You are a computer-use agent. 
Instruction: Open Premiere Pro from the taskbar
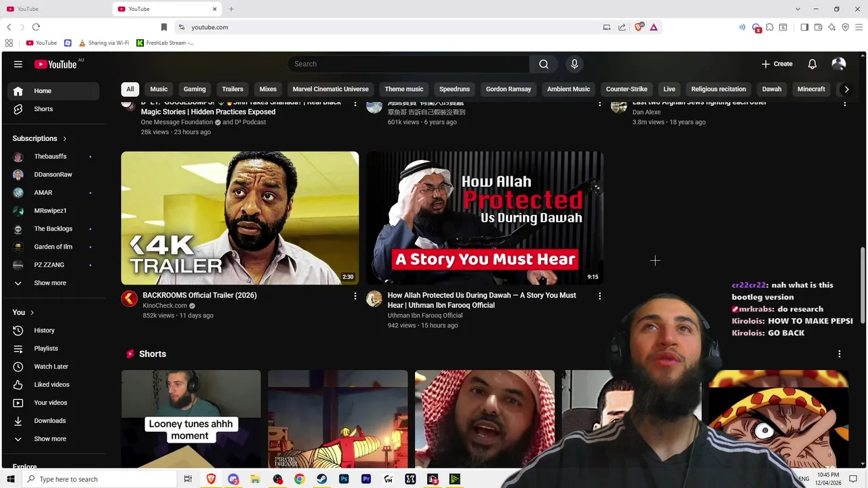366,479
